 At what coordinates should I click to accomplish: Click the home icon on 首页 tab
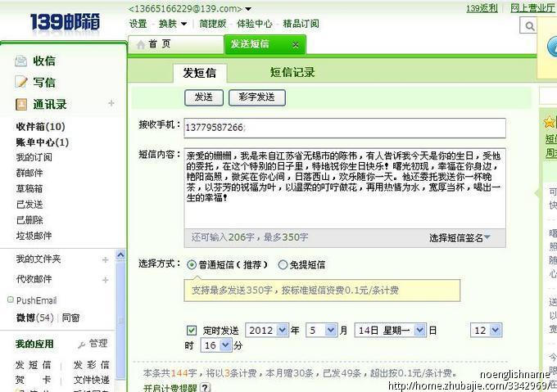point(141,45)
